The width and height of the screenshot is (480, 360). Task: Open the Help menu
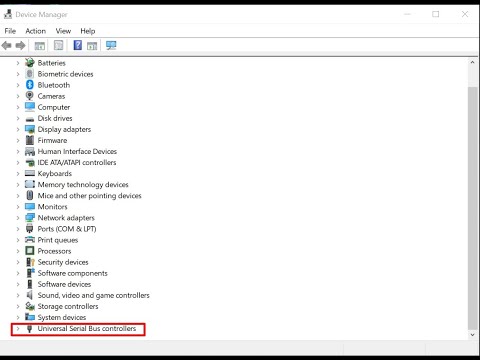[88, 31]
